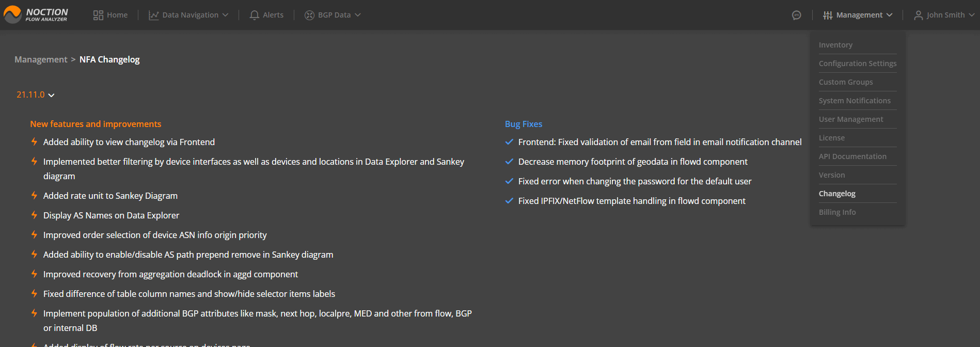The image size is (980, 347).
Task: Open Configuration Settings from the menu
Action: tap(858, 64)
